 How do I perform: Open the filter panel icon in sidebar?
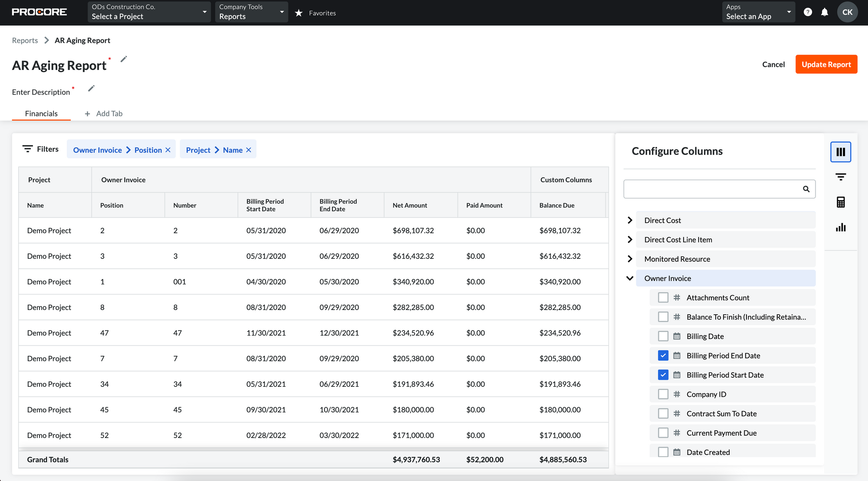(841, 177)
